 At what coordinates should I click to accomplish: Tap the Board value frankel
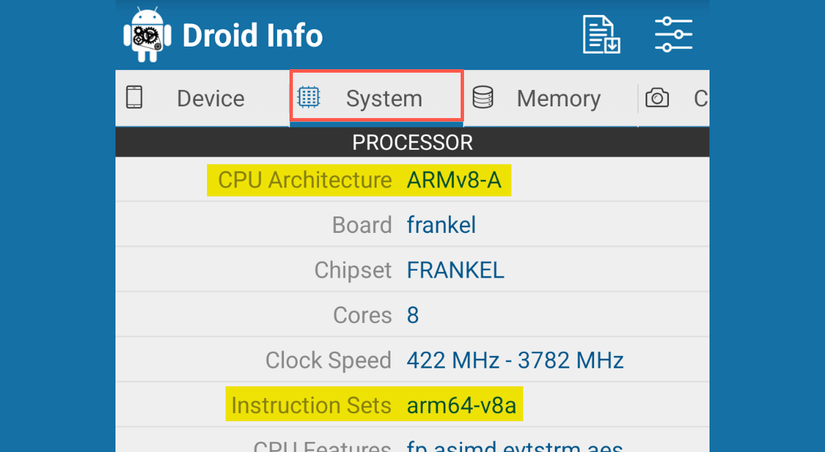tap(441, 225)
